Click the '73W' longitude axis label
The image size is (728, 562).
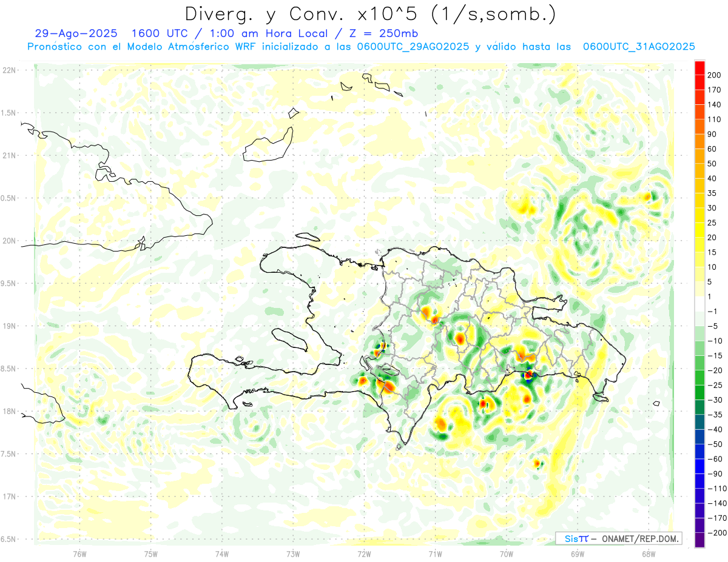(x=293, y=554)
